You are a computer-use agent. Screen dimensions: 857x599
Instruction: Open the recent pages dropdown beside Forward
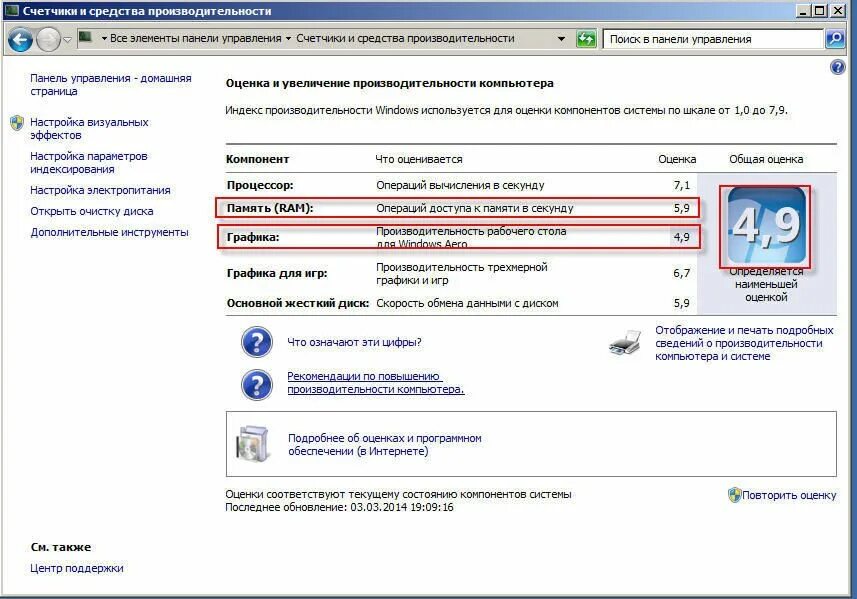67,39
